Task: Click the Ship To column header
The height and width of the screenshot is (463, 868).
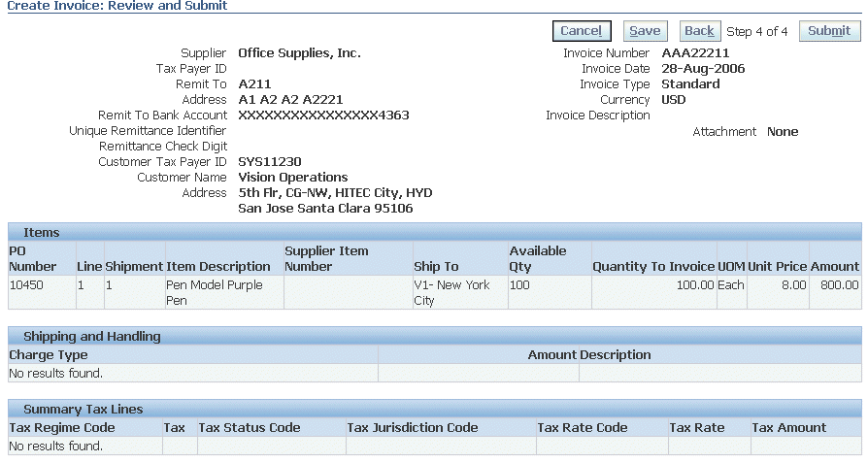Action: click(x=436, y=266)
